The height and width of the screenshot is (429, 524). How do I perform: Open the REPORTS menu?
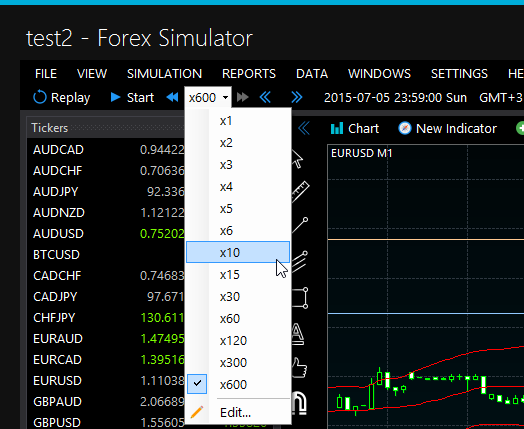[x=249, y=74]
